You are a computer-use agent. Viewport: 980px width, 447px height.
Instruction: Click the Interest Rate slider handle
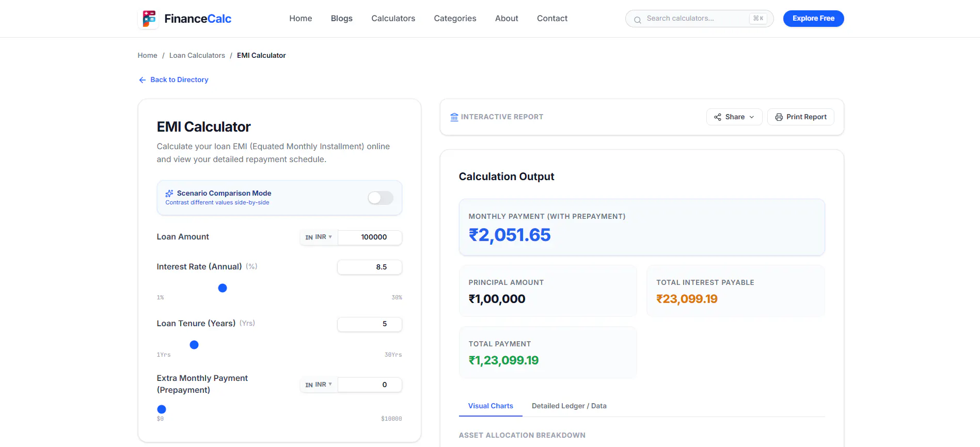(223, 288)
